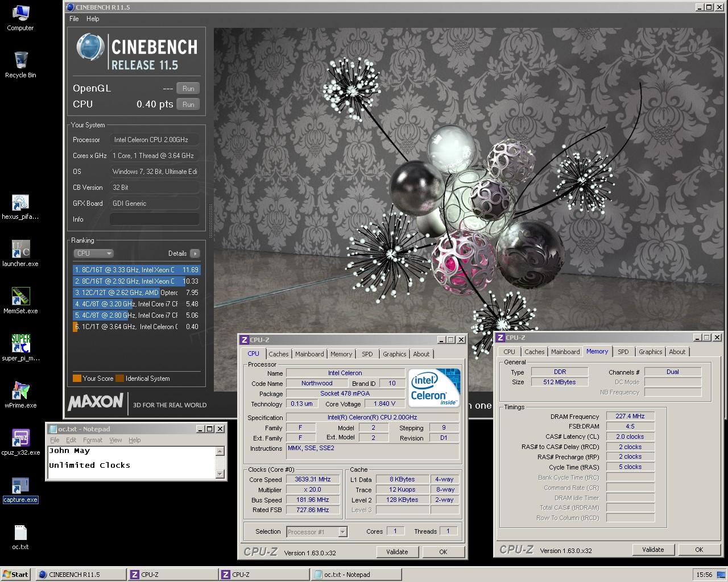Click the Identical System legend swatch
728x582 pixels.
119,379
